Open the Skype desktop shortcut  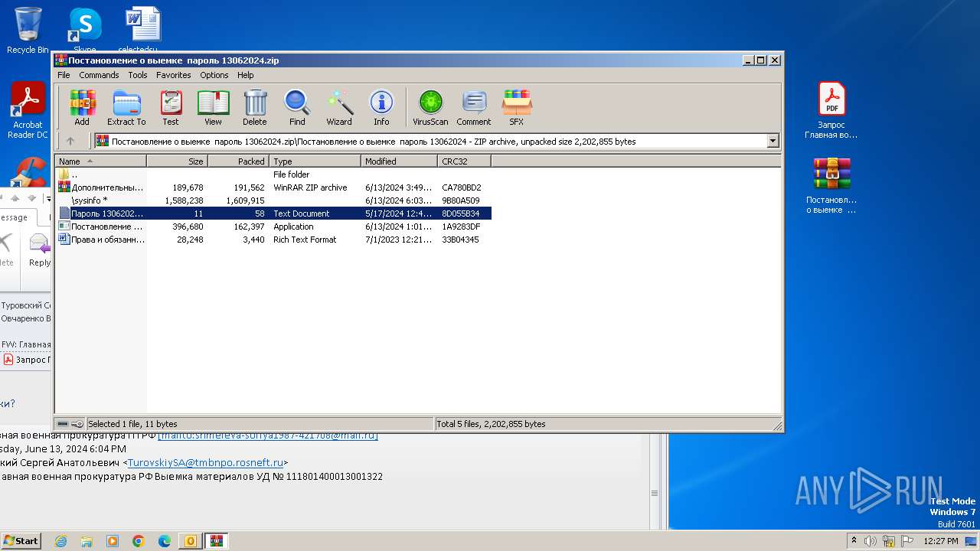(x=84, y=30)
